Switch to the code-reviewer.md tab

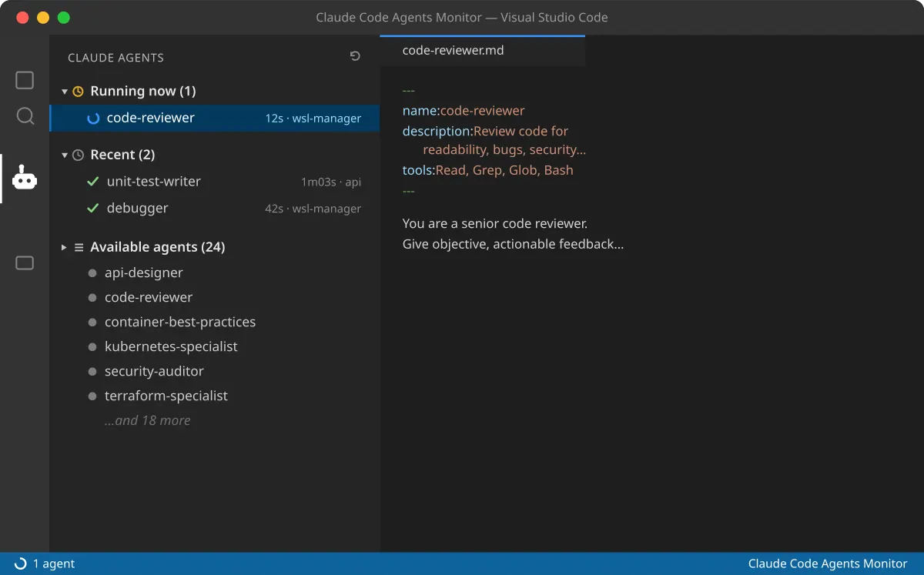[x=483, y=51]
